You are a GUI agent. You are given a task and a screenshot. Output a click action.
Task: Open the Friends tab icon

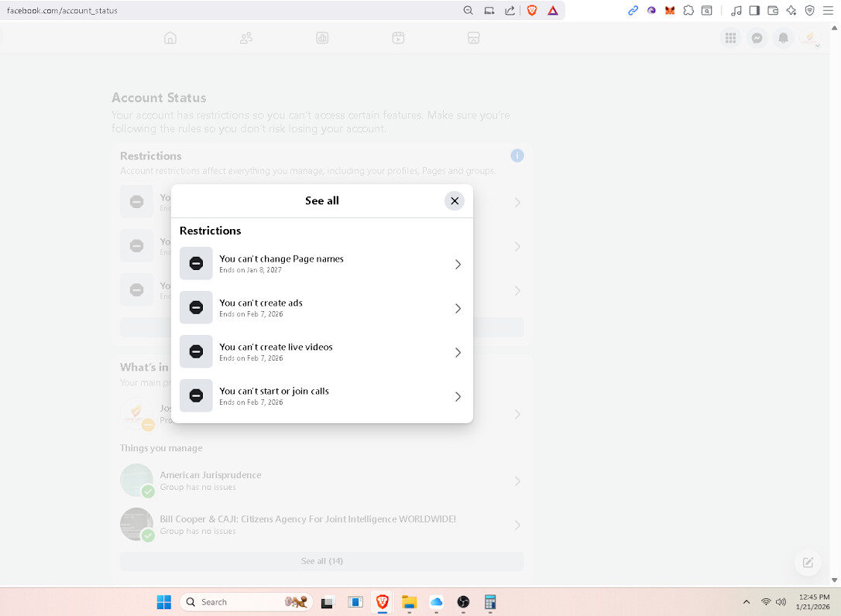click(x=246, y=38)
